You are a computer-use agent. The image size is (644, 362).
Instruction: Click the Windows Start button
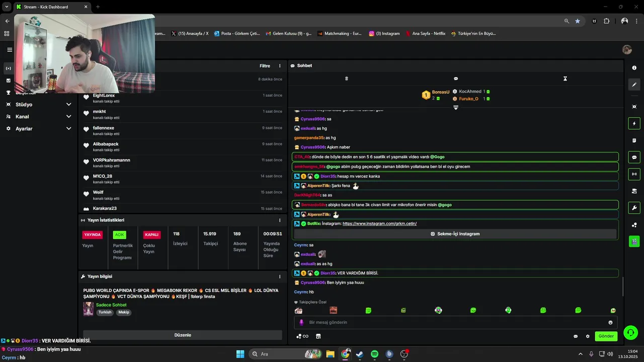[240, 354]
